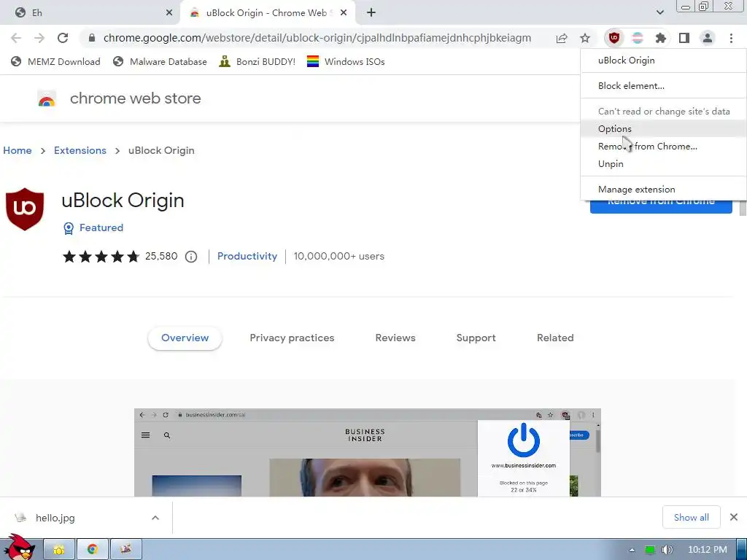Image resolution: width=747 pixels, height=560 pixels.
Task: Toggle the browser side panel
Action: (684, 38)
